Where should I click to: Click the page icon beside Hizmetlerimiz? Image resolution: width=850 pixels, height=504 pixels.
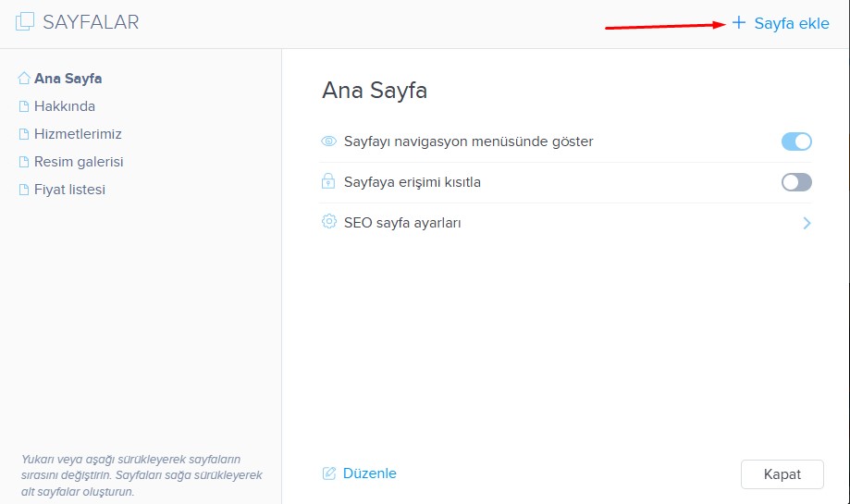pos(24,134)
